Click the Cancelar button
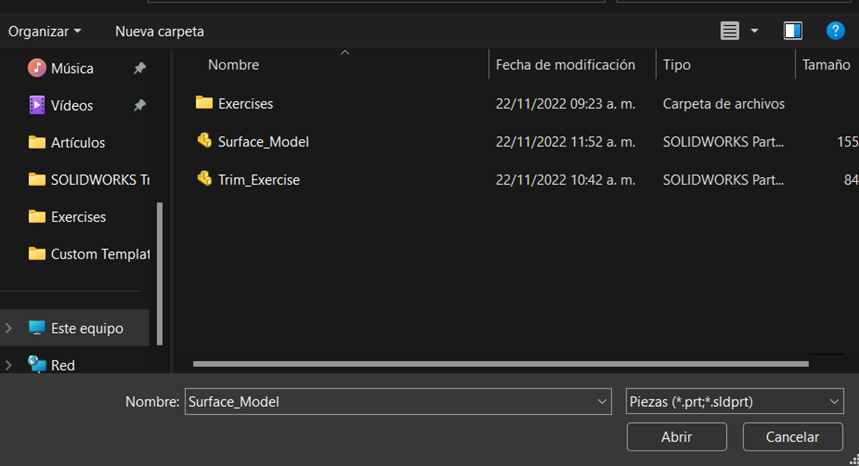 click(x=792, y=436)
